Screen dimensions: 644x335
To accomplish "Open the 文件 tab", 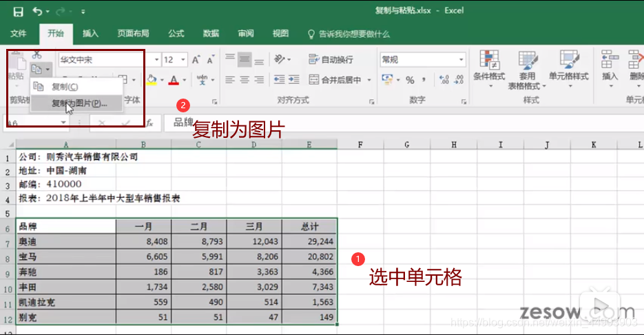I will 18,34.
